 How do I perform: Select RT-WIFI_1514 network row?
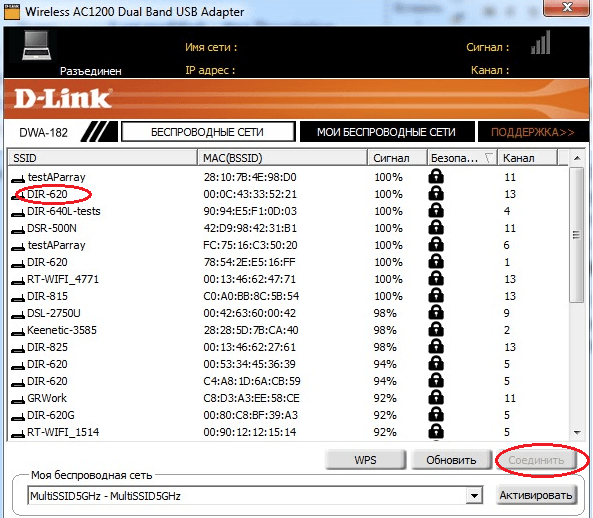click(287, 432)
